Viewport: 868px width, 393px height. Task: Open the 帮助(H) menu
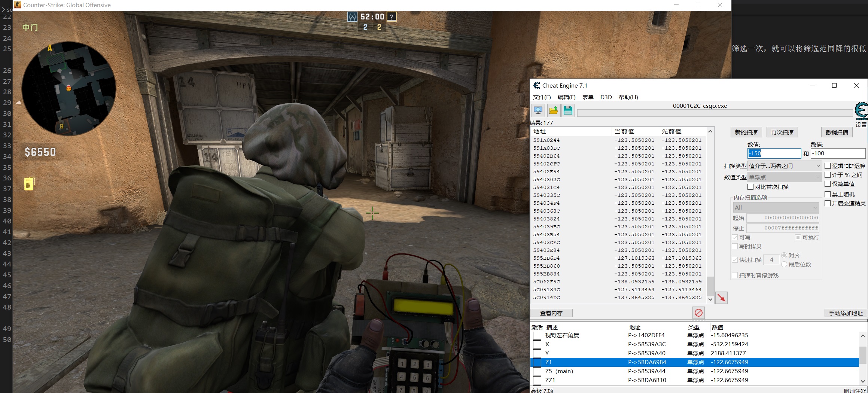pyautogui.click(x=628, y=97)
